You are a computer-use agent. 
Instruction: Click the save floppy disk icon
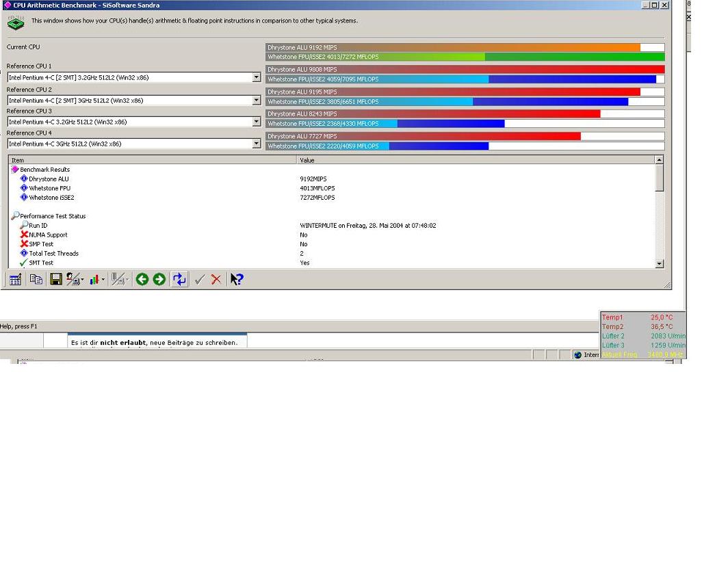56,279
